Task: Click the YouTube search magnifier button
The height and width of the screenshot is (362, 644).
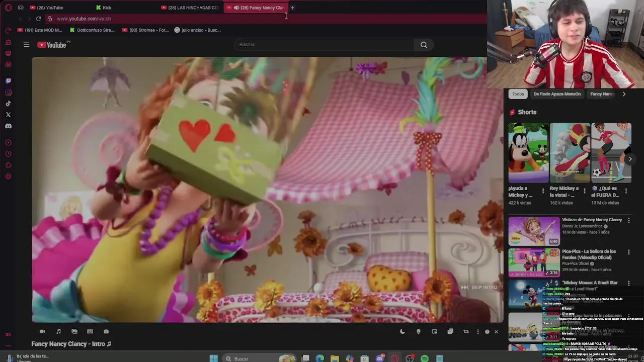Action: point(424,45)
